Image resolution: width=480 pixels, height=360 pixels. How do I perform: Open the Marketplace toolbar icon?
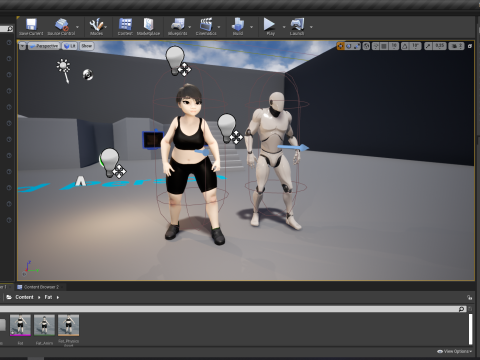point(148,25)
